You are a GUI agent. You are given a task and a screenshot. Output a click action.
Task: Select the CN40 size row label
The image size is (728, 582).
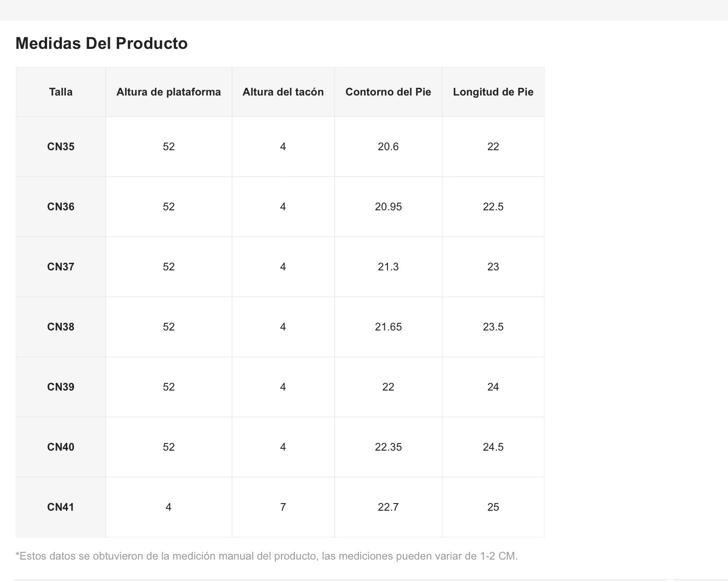(x=61, y=447)
